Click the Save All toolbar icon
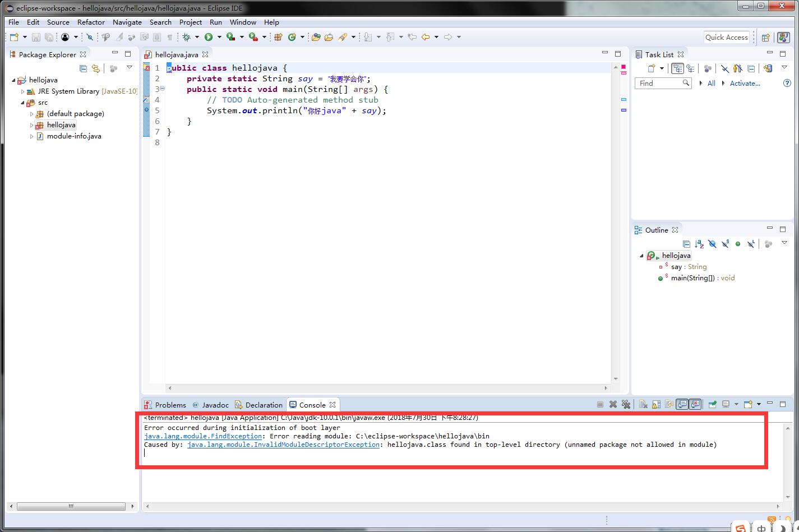This screenshot has height=532, width=799. tap(49, 37)
